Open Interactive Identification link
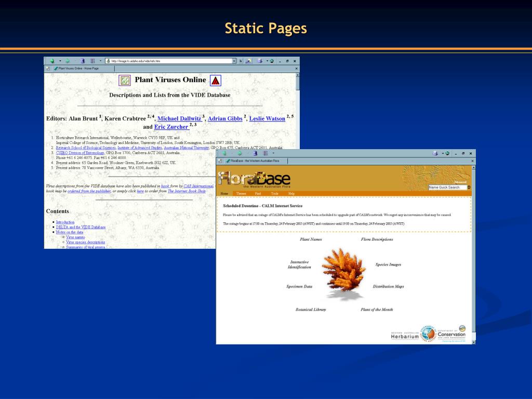Viewport: 532px width, 399px height. click(299, 264)
